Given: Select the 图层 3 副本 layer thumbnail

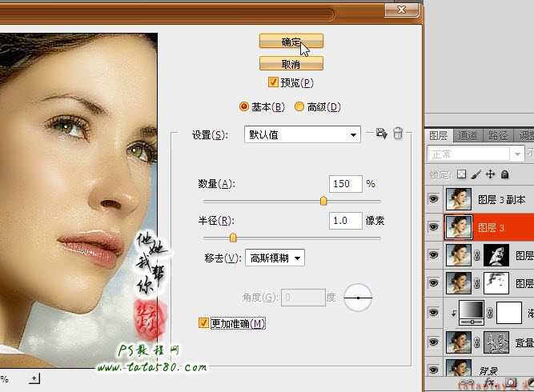Looking at the screenshot, I should pos(459,198).
